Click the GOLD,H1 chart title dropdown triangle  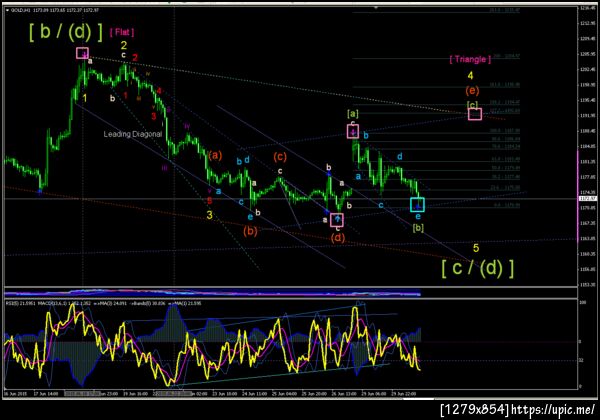[x=7, y=10]
